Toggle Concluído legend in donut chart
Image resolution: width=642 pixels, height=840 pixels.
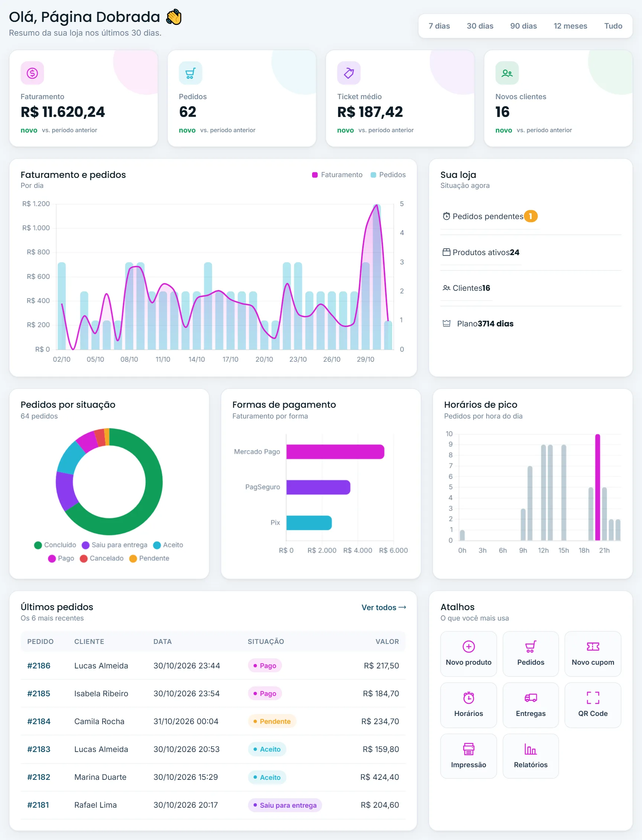(x=55, y=545)
